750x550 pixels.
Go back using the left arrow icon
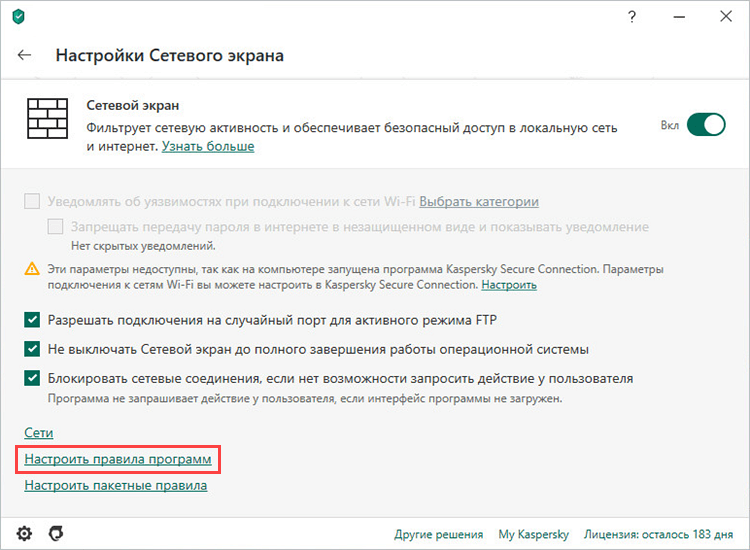tap(24, 55)
